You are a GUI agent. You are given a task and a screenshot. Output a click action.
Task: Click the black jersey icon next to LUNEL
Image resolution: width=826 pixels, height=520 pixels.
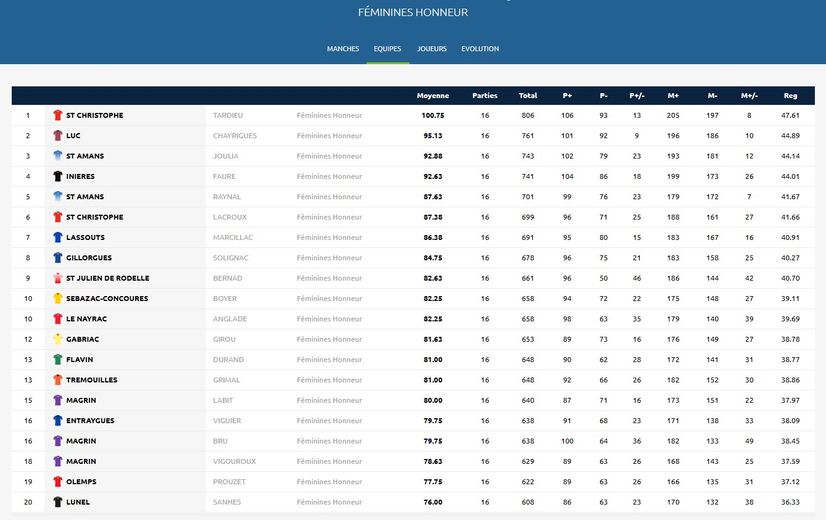pos(58,502)
